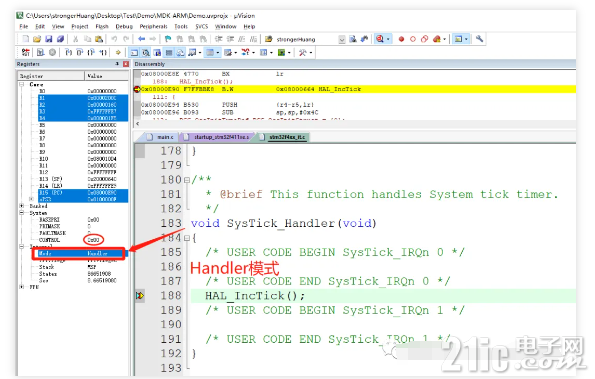Open the window layout dropdown arrow
595x379 pixels.
coord(466,39)
